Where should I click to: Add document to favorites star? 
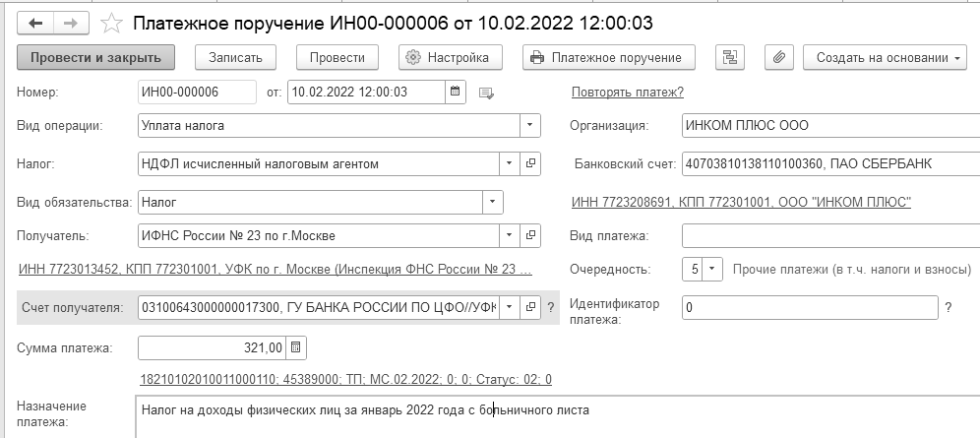coord(111,22)
